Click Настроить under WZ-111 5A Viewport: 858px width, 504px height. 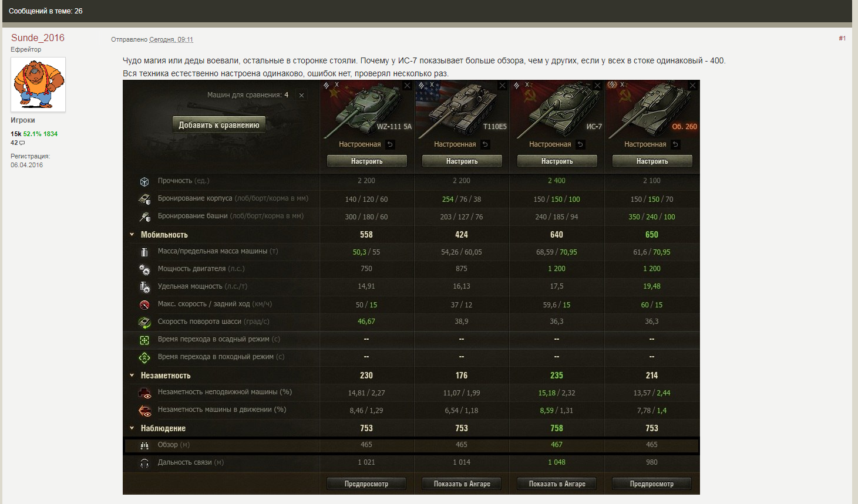[x=367, y=161]
